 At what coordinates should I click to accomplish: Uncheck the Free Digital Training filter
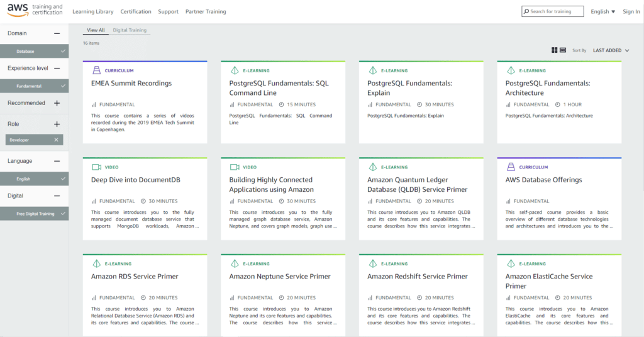(x=63, y=214)
